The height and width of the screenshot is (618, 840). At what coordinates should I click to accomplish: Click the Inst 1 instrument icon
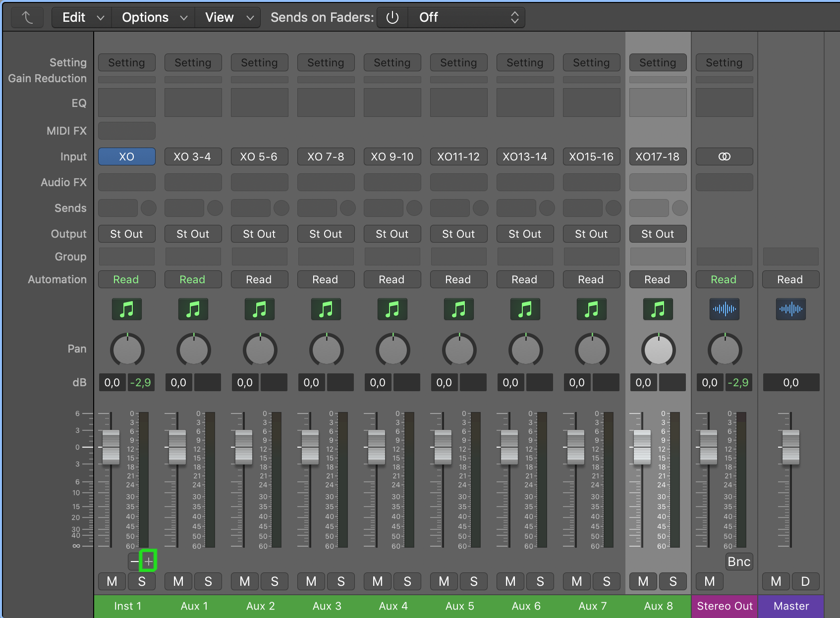(x=127, y=309)
